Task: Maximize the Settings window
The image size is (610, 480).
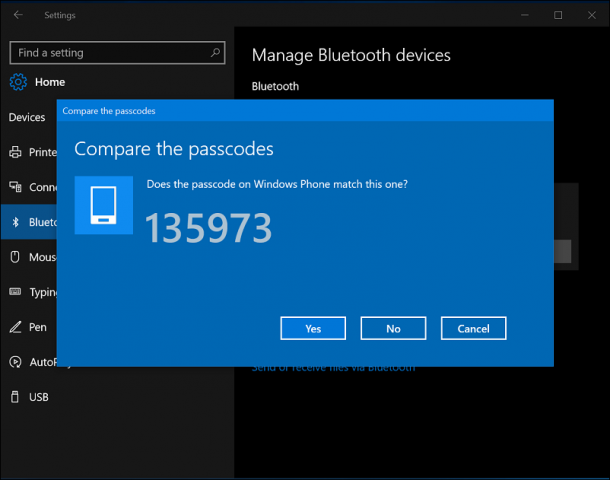Action: click(558, 15)
